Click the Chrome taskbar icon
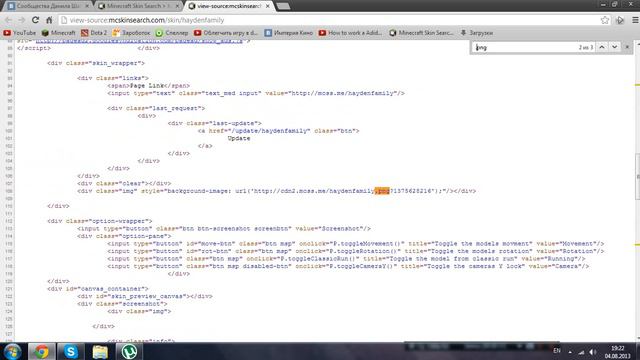 [41, 351]
